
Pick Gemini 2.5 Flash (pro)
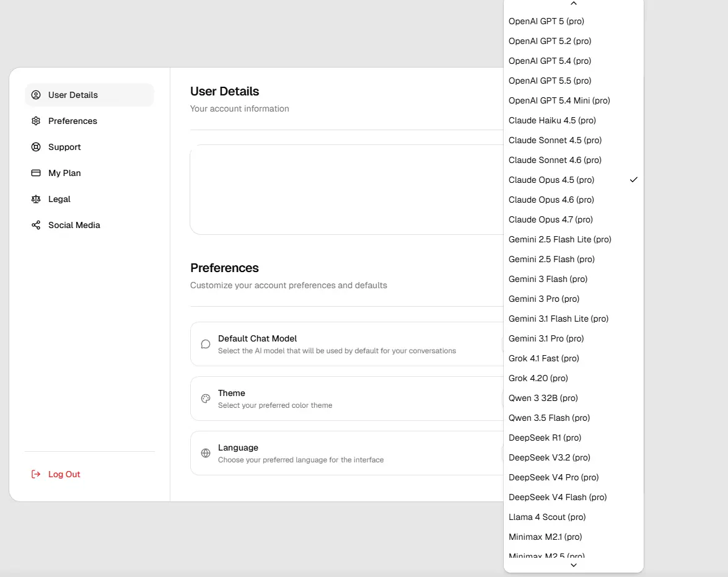pyautogui.click(x=573, y=259)
